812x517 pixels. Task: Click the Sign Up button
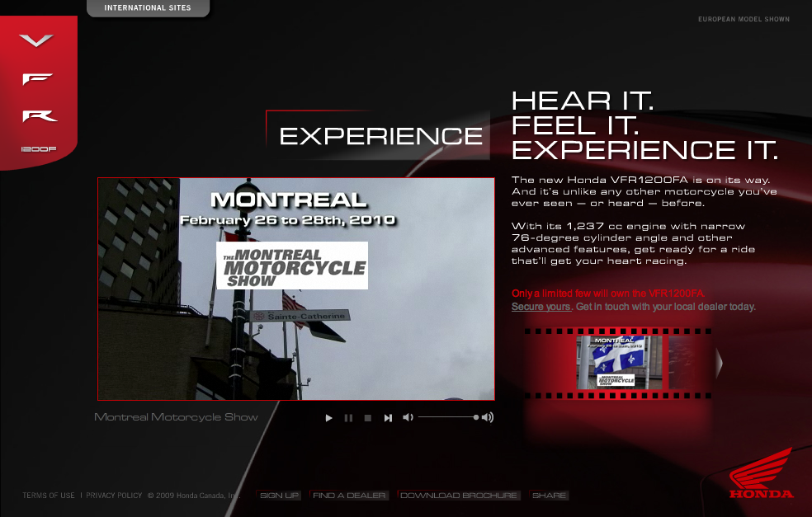(x=280, y=496)
